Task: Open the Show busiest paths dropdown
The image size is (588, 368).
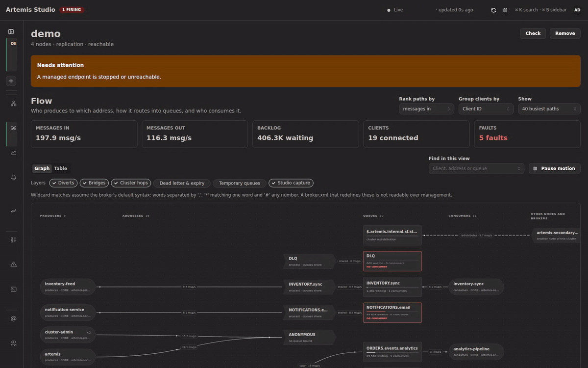Action: (x=549, y=109)
